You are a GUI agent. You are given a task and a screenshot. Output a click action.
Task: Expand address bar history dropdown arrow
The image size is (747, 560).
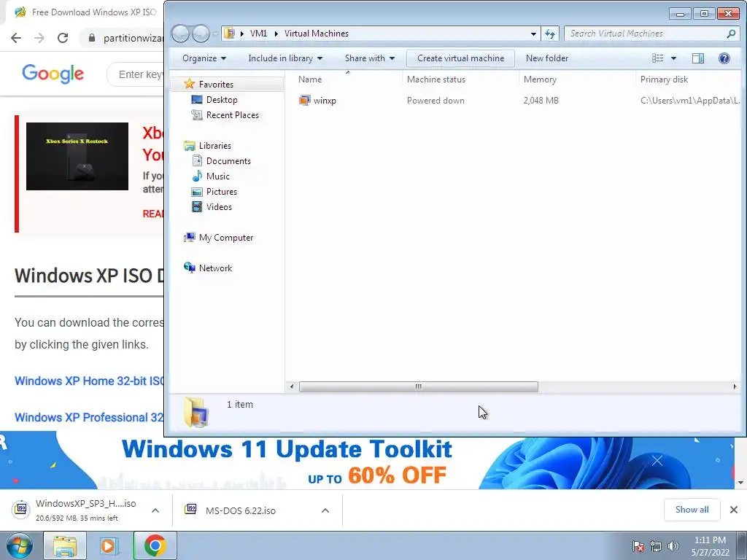(533, 34)
